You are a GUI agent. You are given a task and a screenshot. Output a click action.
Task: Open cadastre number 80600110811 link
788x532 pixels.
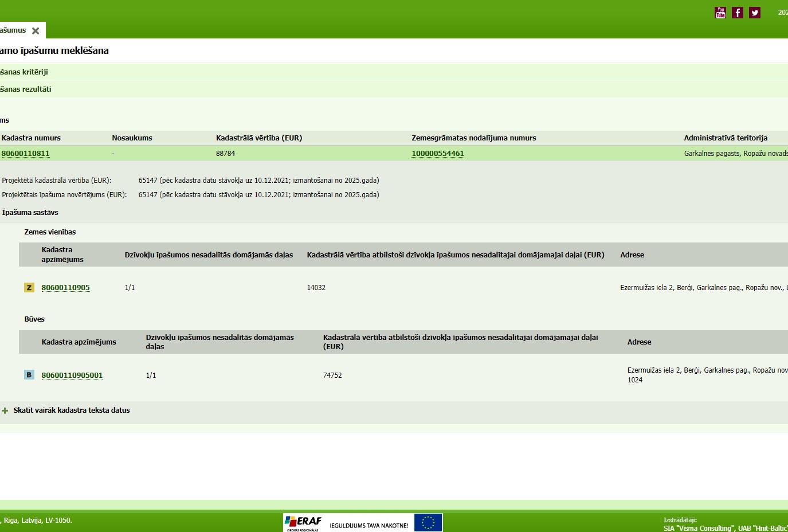26,154
